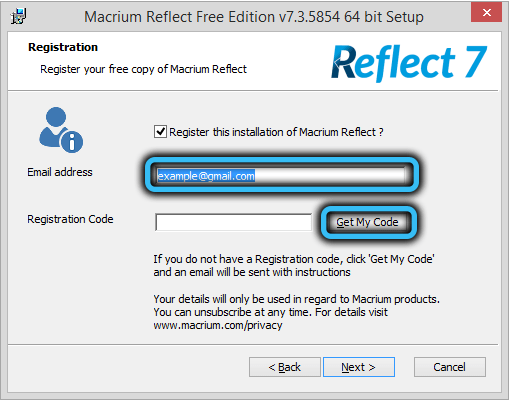Viewport: 509px width, 401px height.
Task: Click the Get My Code button
Action: point(367,222)
